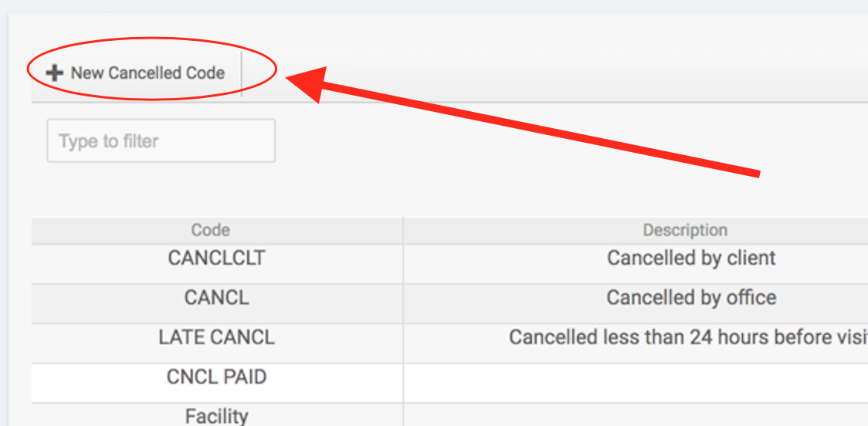Sort by the Description column header
The image size is (868, 426).
tap(685, 230)
